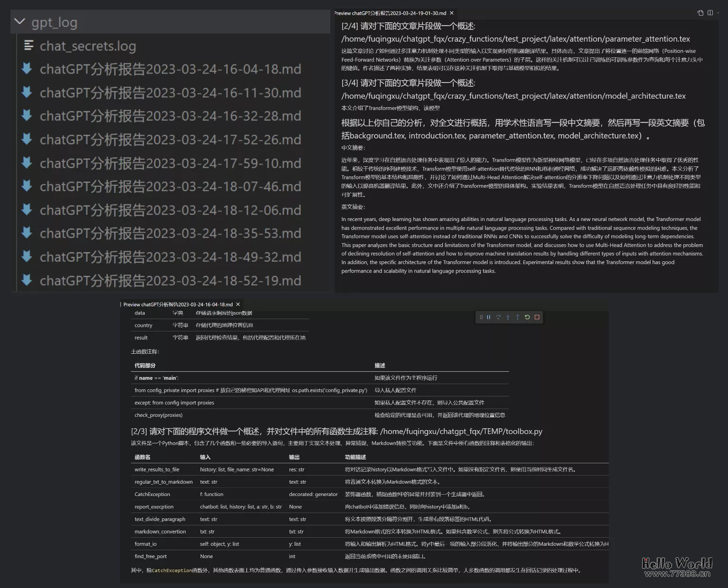Click the Step Out debug icon
The image size is (728, 588).
[x=518, y=317]
